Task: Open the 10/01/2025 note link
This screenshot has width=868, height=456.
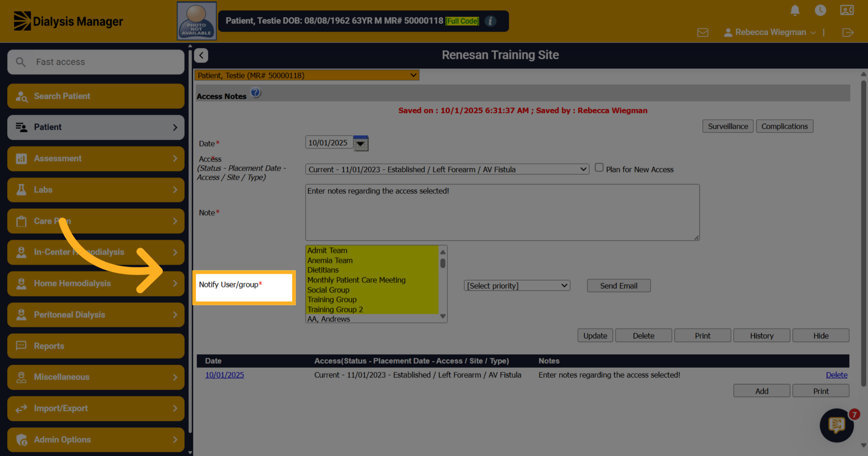Action: [x=225, y=375]
